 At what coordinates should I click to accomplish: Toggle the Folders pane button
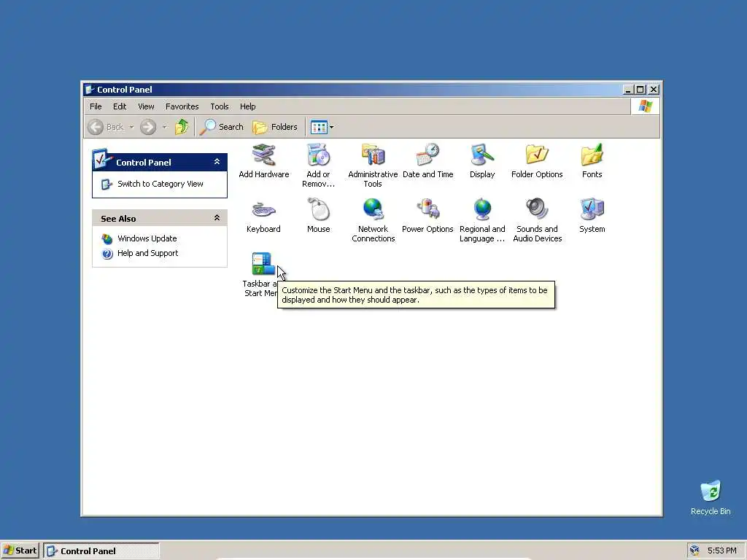[x=275, y=127]
